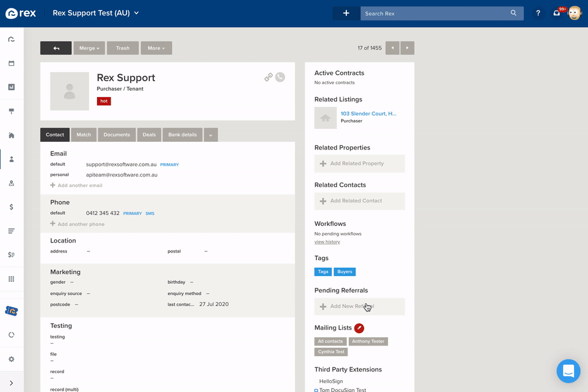Switch to the Bank details tab

[x=182, y=135]
